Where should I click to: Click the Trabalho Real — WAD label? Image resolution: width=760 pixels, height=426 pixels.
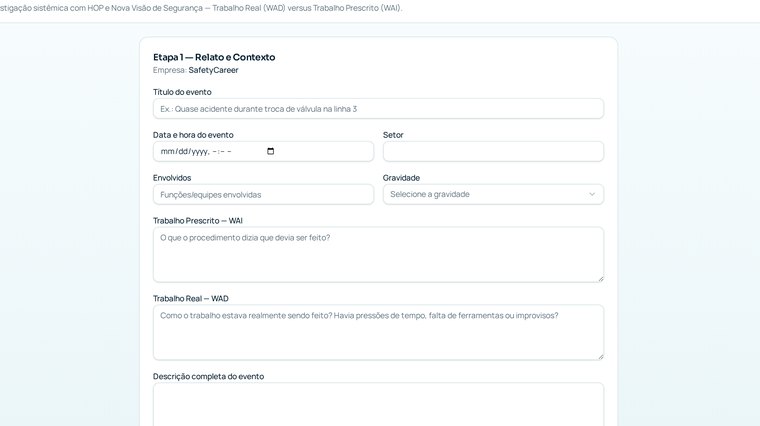pyautogui.click(x=190, y=299)
